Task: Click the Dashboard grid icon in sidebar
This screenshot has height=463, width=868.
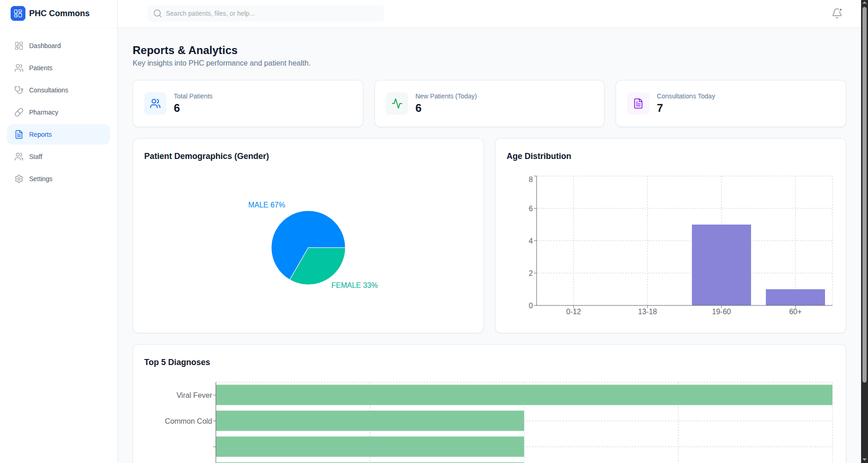Action: tap(19, 46)
